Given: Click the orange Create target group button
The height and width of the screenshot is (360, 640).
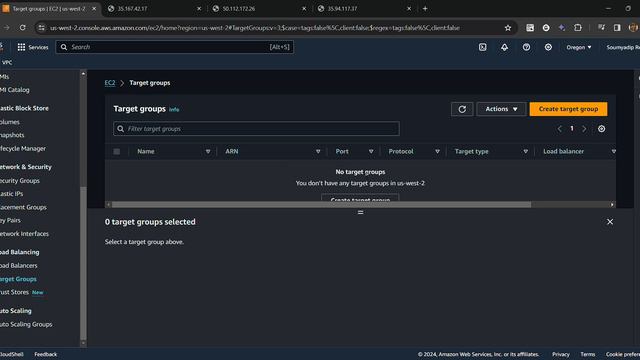Looking at the screenshot, I should [x=568, y=109].
